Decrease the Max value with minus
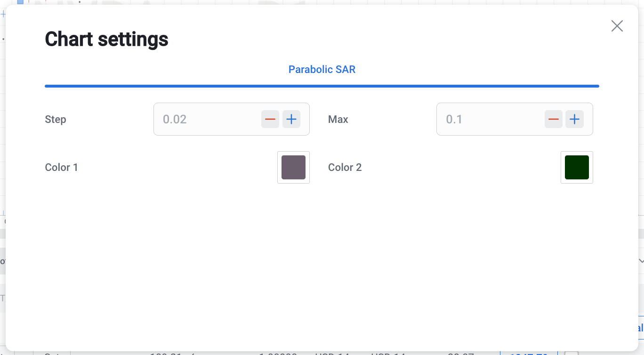The width and height of the screenshot is (644, 355). pos(553,119)
